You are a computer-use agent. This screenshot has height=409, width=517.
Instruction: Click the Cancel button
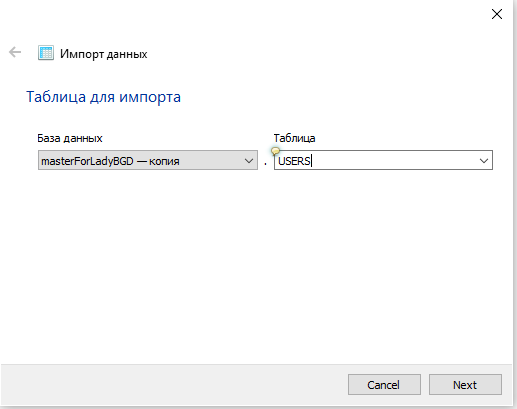pyautogui.click(x=384, y=385)
